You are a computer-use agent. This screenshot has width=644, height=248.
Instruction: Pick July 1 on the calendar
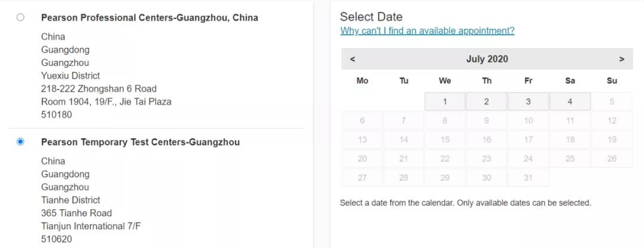point(445,101)
